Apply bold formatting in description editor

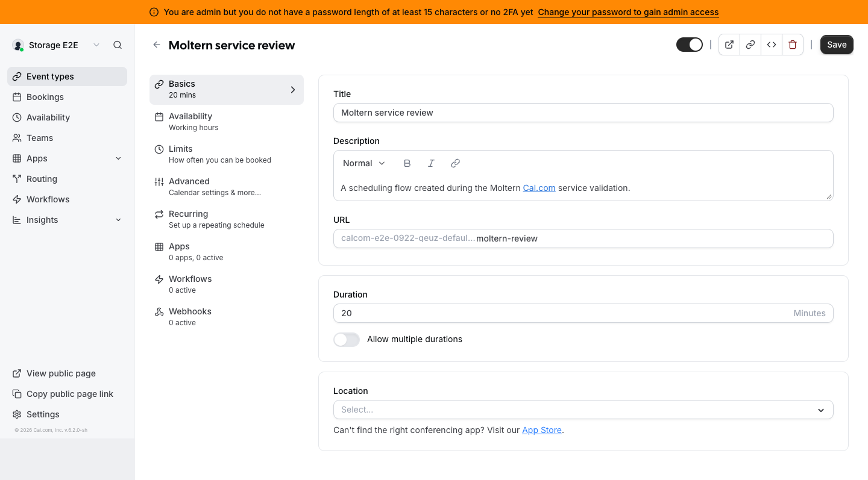(x=407, y=163)
